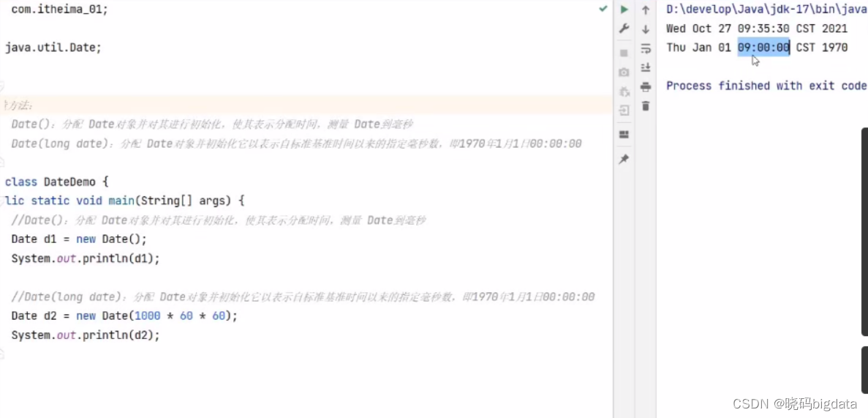
Task: Click the highlighted 09:00:00 time in console
Action: pos(763,48)
